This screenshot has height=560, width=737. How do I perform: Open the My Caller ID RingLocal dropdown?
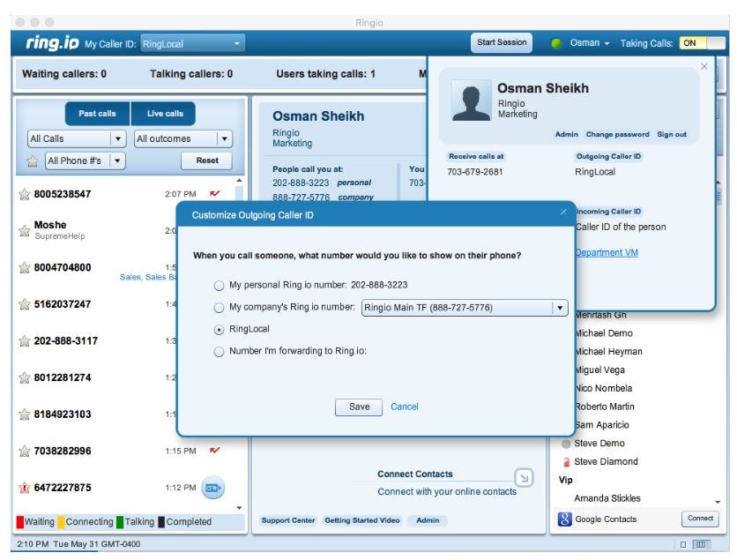tap(193, 44)
